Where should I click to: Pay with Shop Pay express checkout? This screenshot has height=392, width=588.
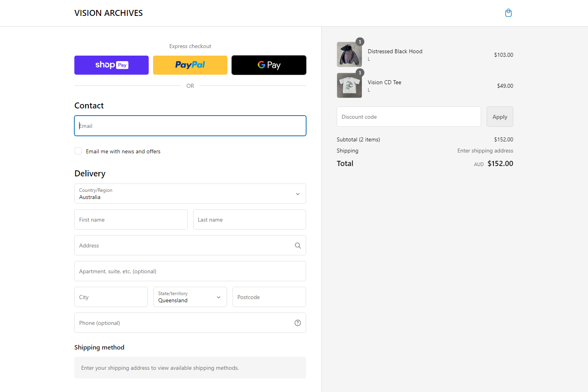[x=111, y=65]
